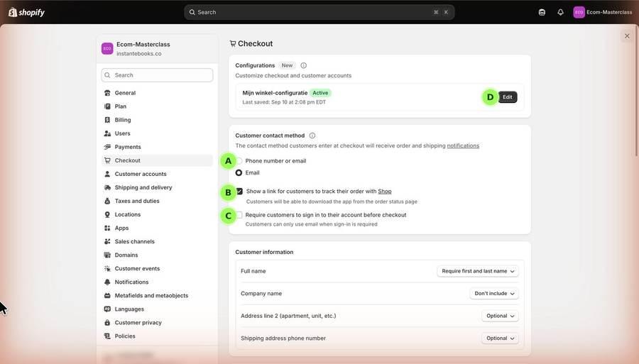Click the Taxes and duties icon
Viewport: 639px width, 364px height.
(107, 201)
